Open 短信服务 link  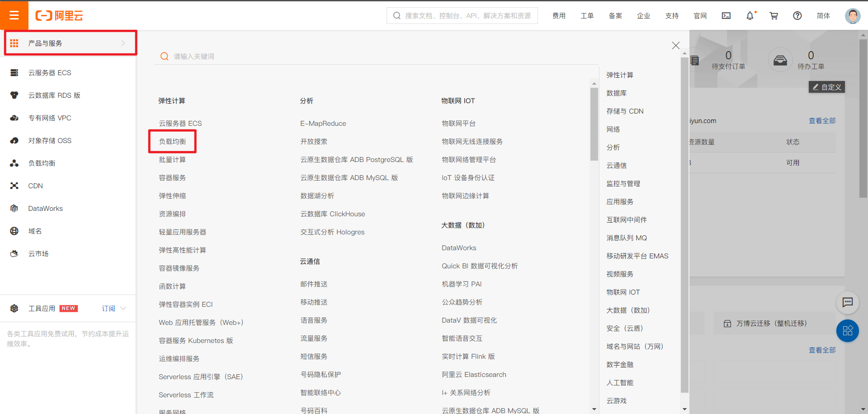[x=314, y=357]
